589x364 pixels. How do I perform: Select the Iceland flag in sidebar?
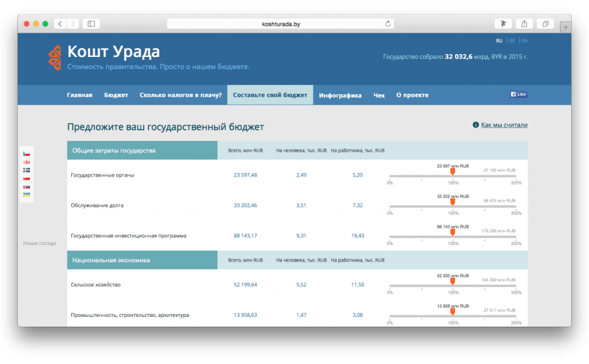26,170
